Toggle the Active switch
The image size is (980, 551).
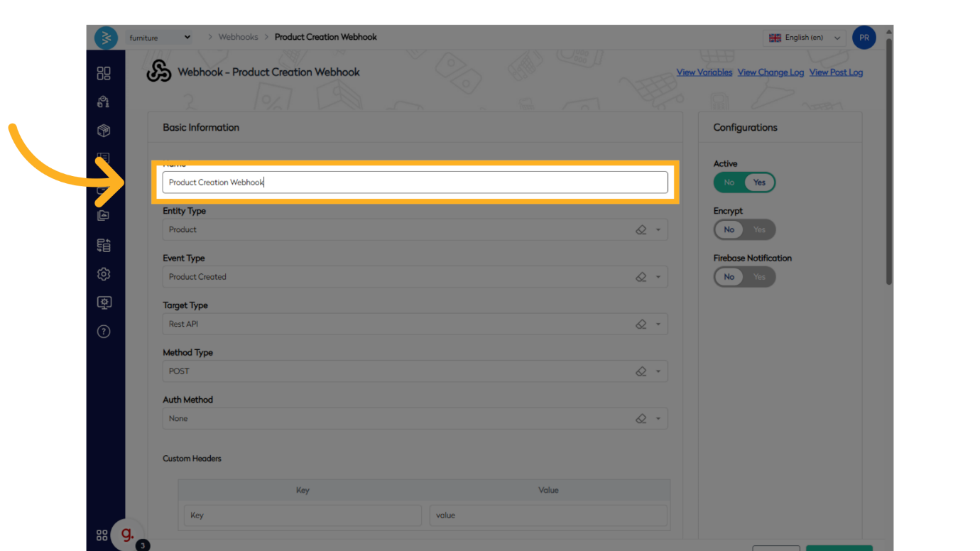click(744, 182)
